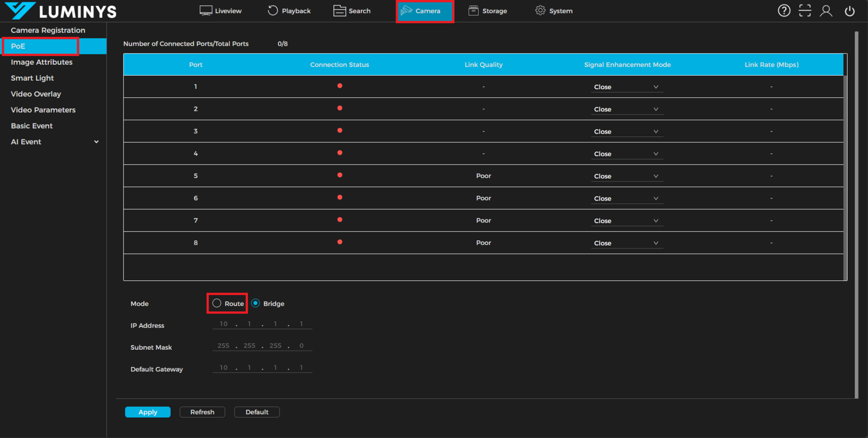Switch to Playback mode
The height and width of the screenshot is (438, 868).
(289, 11)
